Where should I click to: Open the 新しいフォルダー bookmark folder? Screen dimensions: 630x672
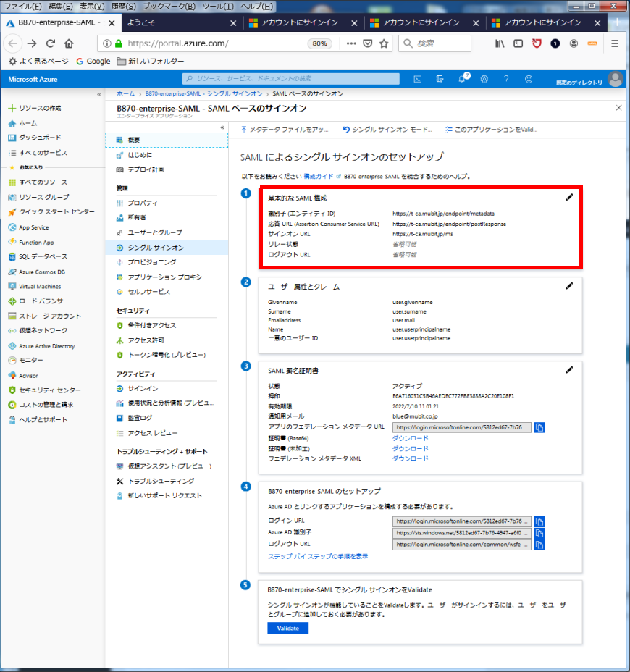click(151, 62)
